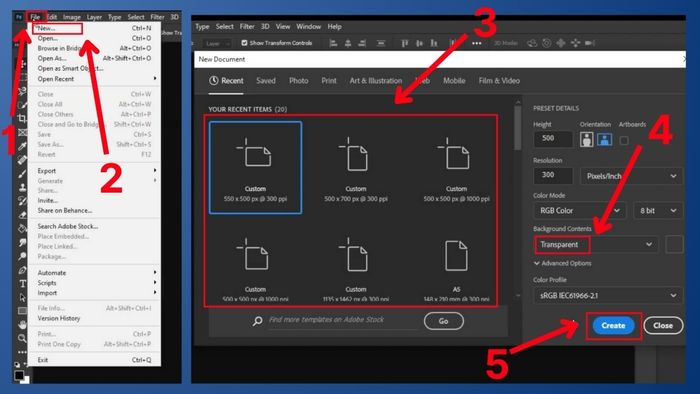Select the Dodge tool
Image resolution: width=700 pixels, height=394 pixels.
coord(22,256)
